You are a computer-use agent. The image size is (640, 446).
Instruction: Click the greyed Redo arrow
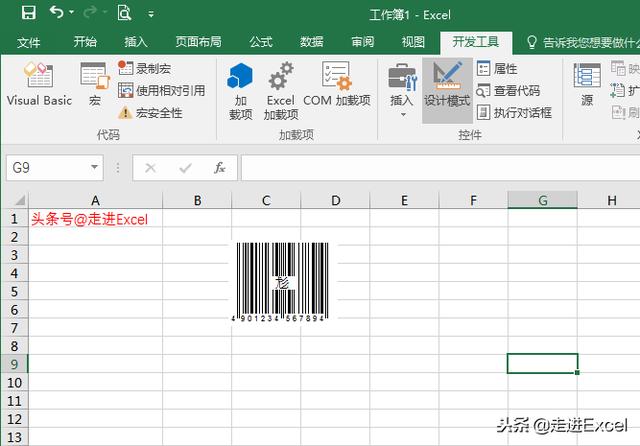[x=90, y=13]
